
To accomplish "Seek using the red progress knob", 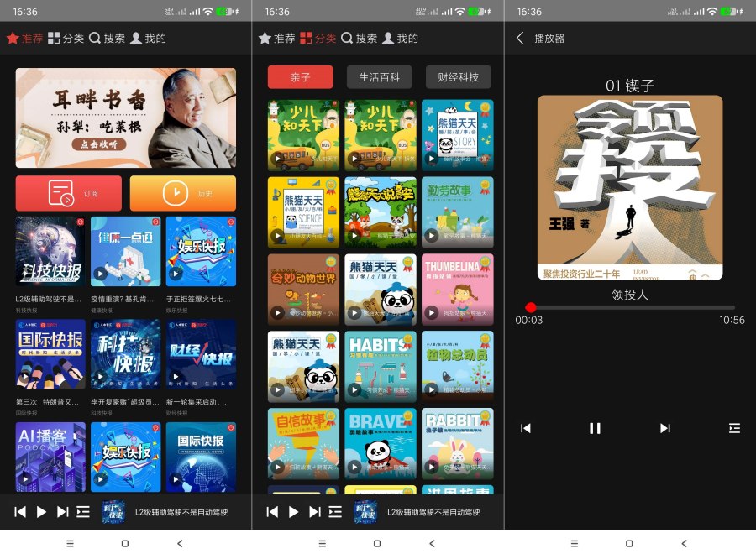I will click(531, 307).
